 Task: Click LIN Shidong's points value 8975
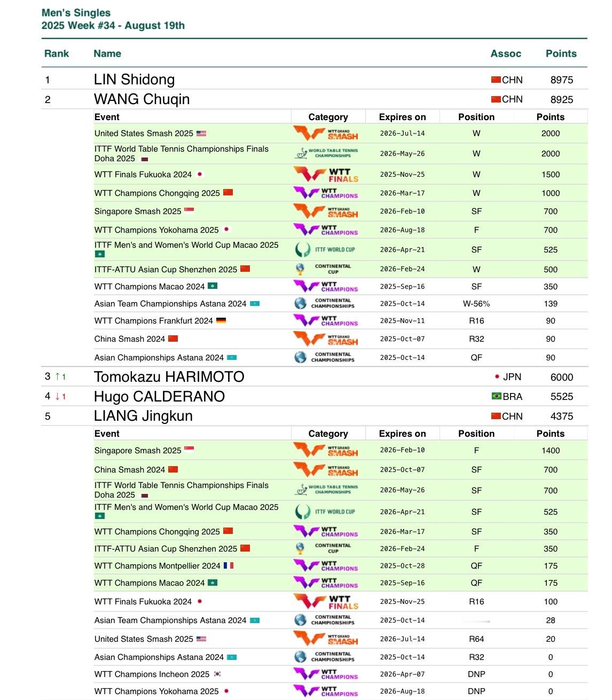coord(562,80)
